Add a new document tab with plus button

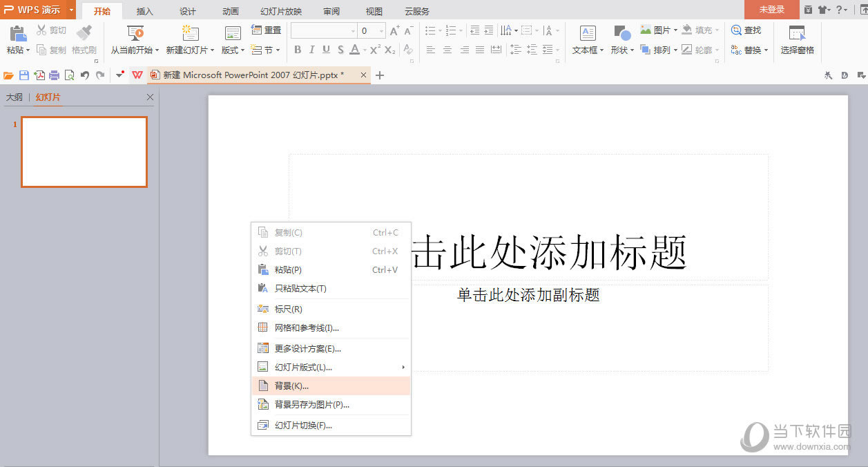point(379,75)
